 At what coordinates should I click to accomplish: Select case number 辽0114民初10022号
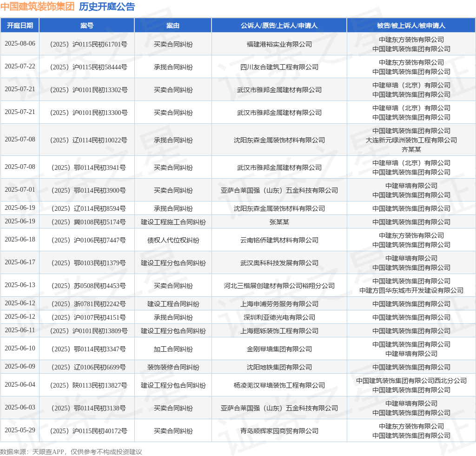coord(89,140)
